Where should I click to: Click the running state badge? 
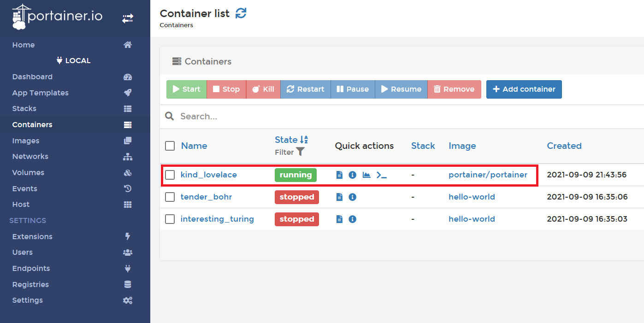coord(296,175)
